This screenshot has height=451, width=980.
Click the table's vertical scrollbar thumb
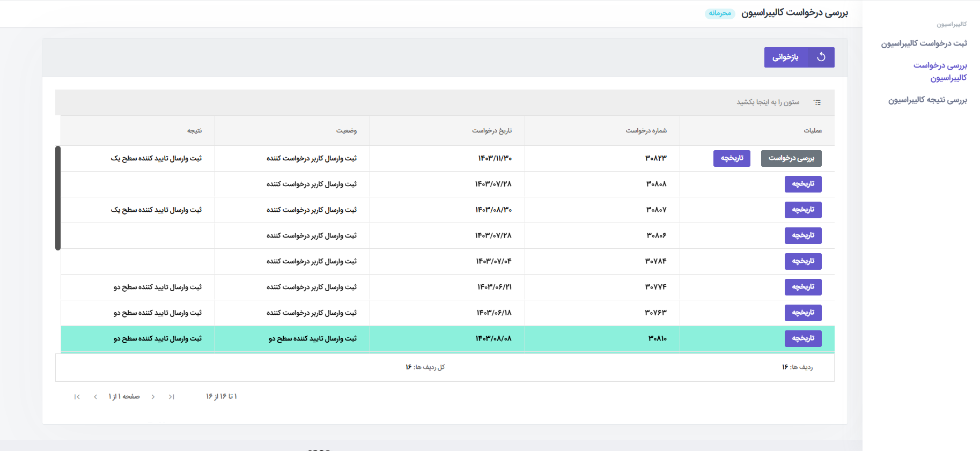click(x=58, y=198)
